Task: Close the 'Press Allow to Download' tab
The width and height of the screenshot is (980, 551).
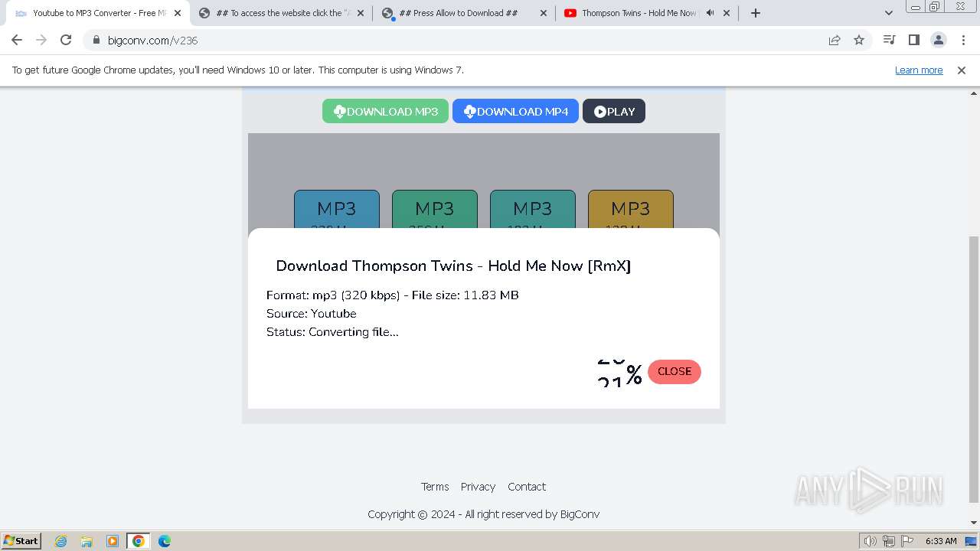Action: coord(544,13)
